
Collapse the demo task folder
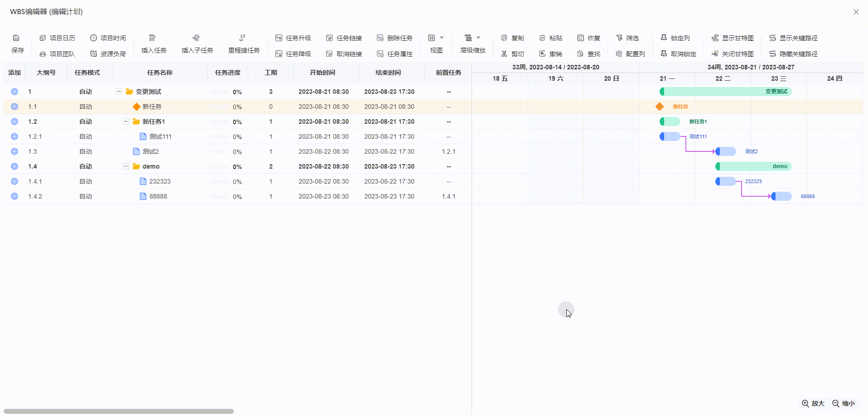click(x=126, y=166)
